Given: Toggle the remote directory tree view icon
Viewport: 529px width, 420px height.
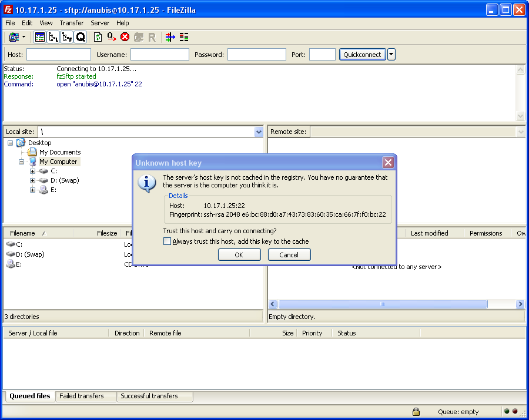Looking at the screenshot, I should [67, 37].
